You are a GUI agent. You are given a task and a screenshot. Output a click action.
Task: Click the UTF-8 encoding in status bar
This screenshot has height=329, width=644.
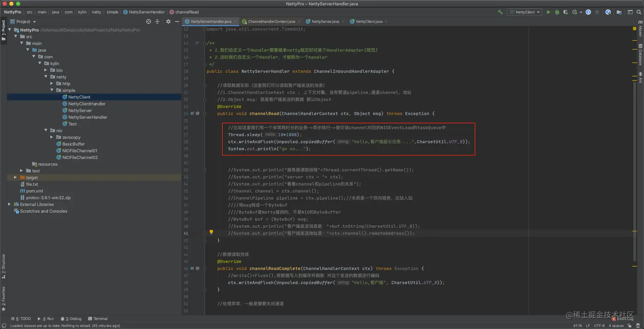pyautogui.click(x=599, y=326)
